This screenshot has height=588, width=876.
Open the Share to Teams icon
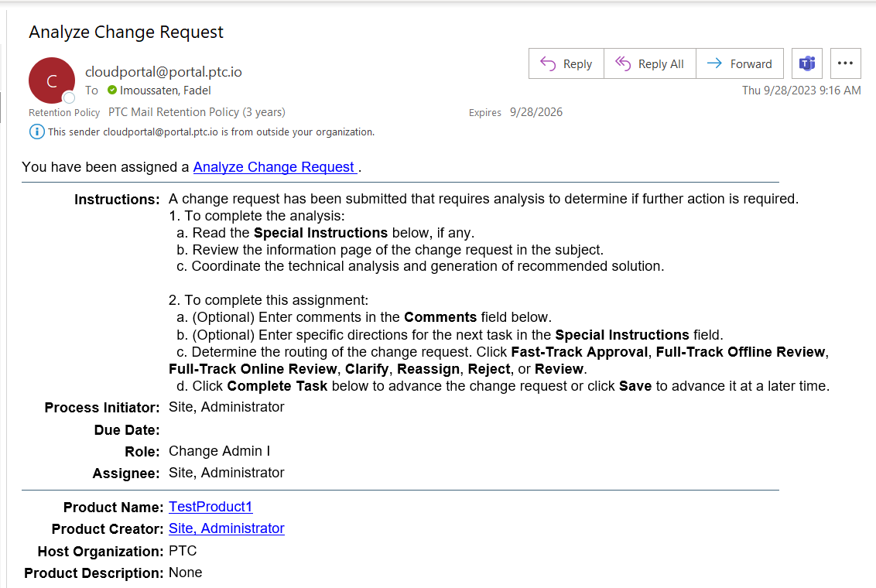pyautogui.click(x=806, y=63)
